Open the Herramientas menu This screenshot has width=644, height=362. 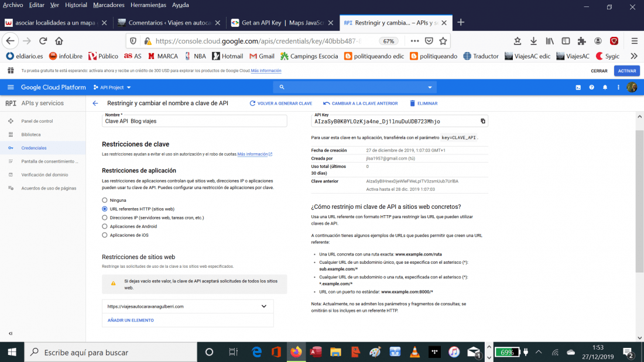[148, 5]
